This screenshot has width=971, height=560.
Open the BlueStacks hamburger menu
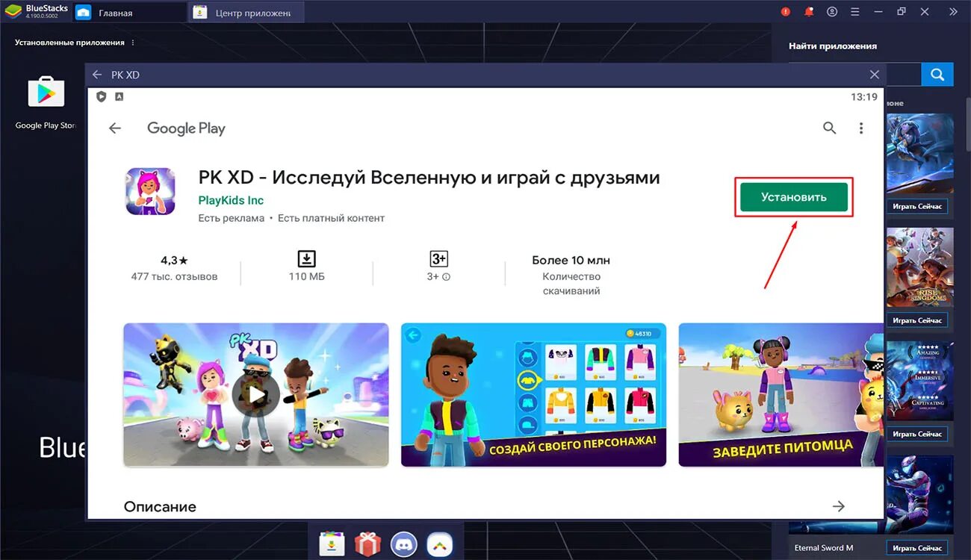coord(855,12)
